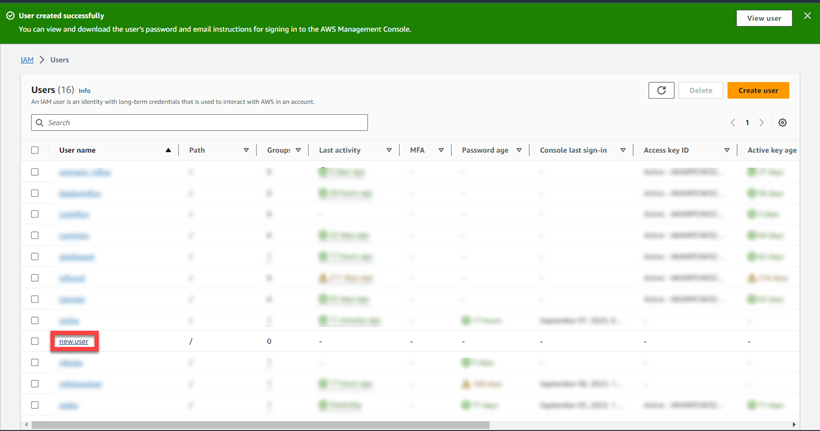
Task: Select the first user row checkbox
Action: 35,172
